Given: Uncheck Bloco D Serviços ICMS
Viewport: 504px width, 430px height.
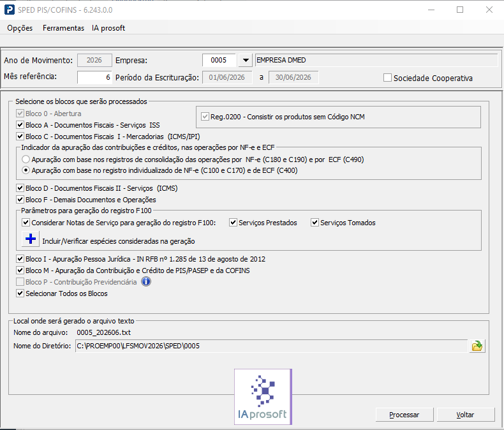Looking at the screenshot, I should [20, 188].
